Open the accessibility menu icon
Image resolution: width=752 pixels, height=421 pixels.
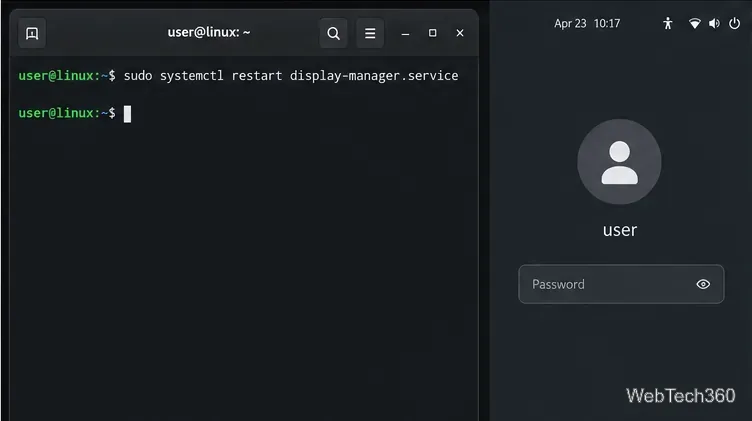668,23
